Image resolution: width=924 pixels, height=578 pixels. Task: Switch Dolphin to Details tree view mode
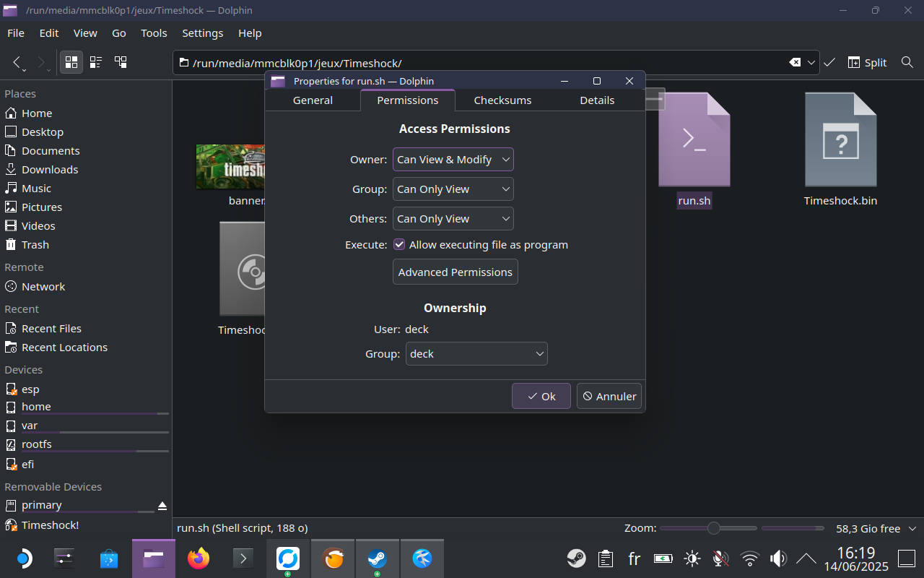pyautogui.click(x=121, y=62)
